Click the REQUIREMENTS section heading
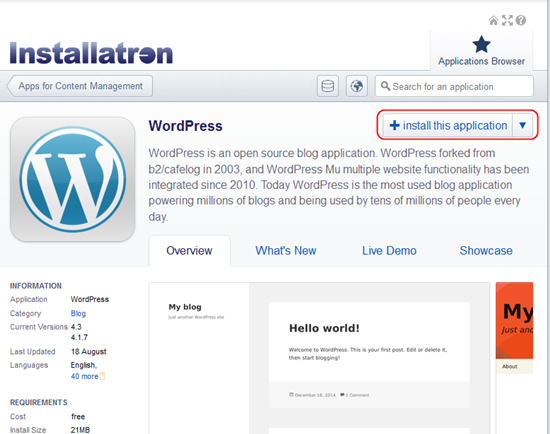The height and width of the screenshot is (434, 550). [39, 402]
